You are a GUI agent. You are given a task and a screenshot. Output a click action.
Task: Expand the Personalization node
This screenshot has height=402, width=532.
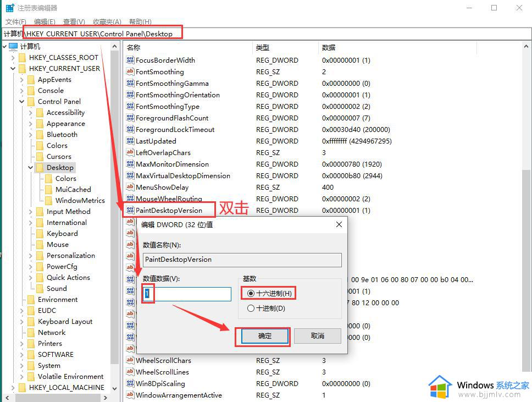[x=31, y=256]
